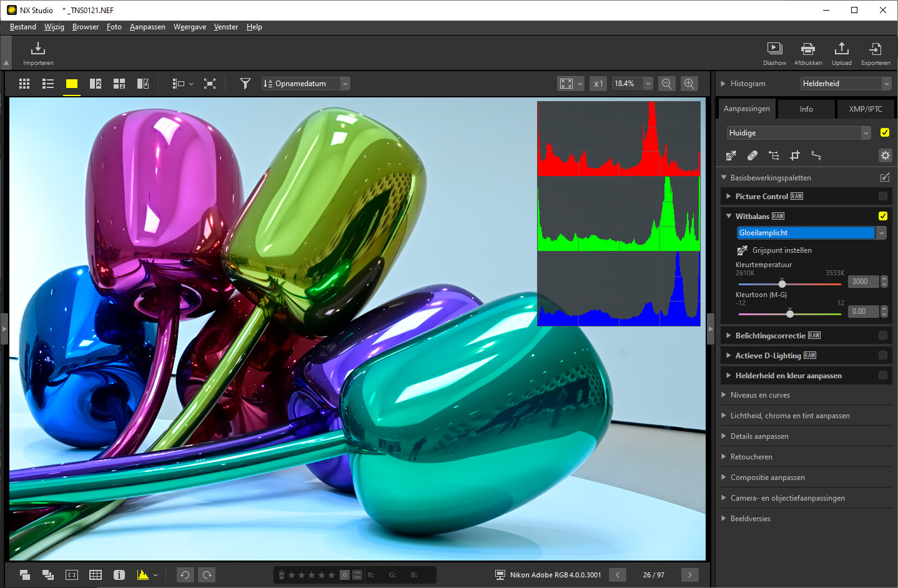The image size is (898, 588).
Task: Zoom in with the magnifier plus
Action: [x=689, y=84]
